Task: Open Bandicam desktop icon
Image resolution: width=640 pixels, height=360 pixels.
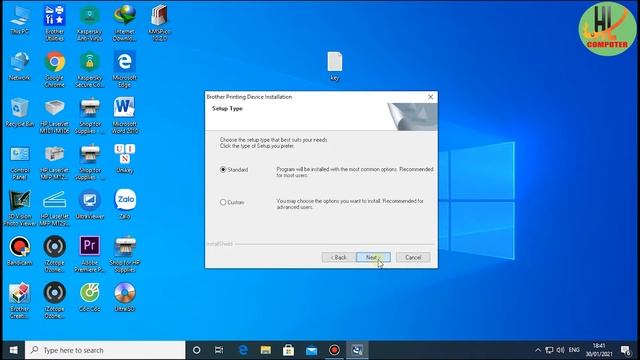Action: coord(20,251)
